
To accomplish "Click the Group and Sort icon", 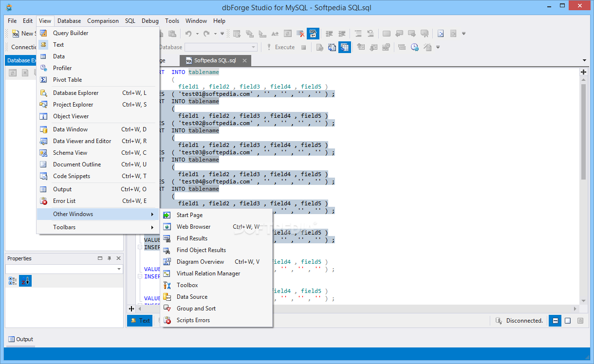I will 167,309.
